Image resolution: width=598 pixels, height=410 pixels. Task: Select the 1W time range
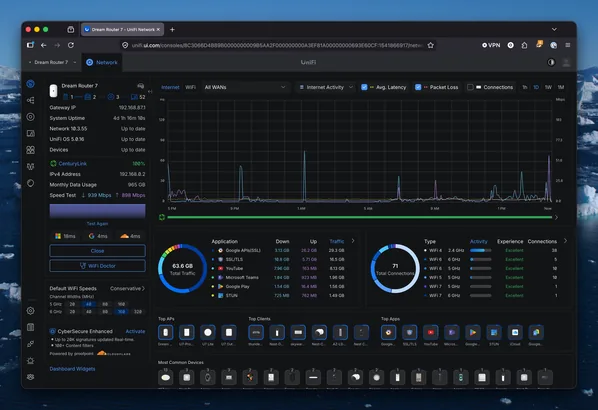(x=548, y=87)
